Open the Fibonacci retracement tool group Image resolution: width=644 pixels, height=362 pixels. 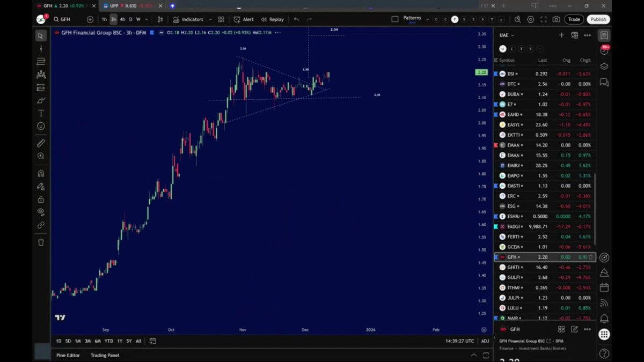click(x=41, y=62)
